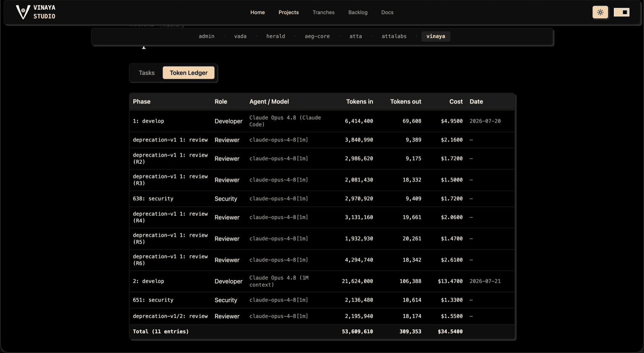Viewport: 644px width, 353px height.
Task: Toggle light theme with the sun icon
Action: [600, 12]
